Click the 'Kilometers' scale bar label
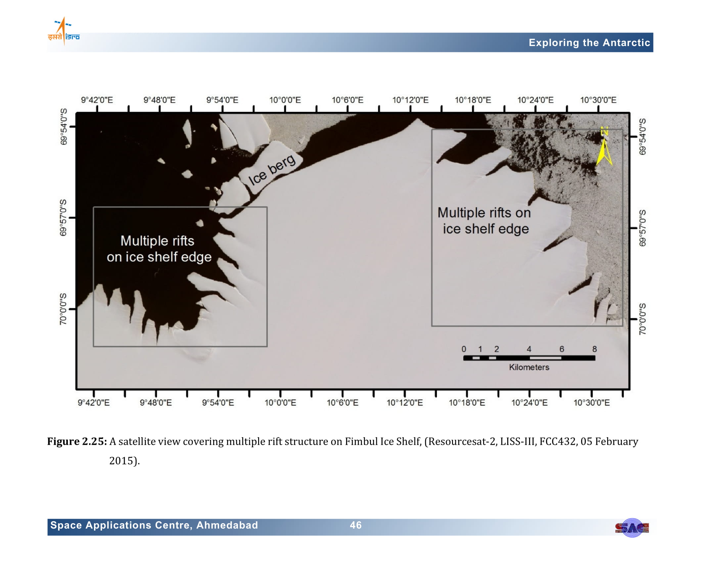 [x=529, y=367]
